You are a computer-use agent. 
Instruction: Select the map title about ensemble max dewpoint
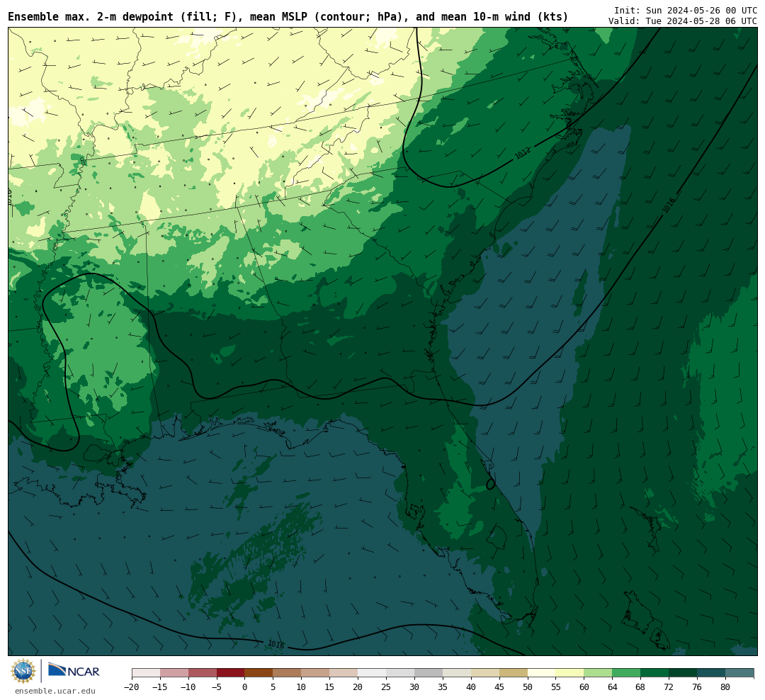[x=288, y=16]
